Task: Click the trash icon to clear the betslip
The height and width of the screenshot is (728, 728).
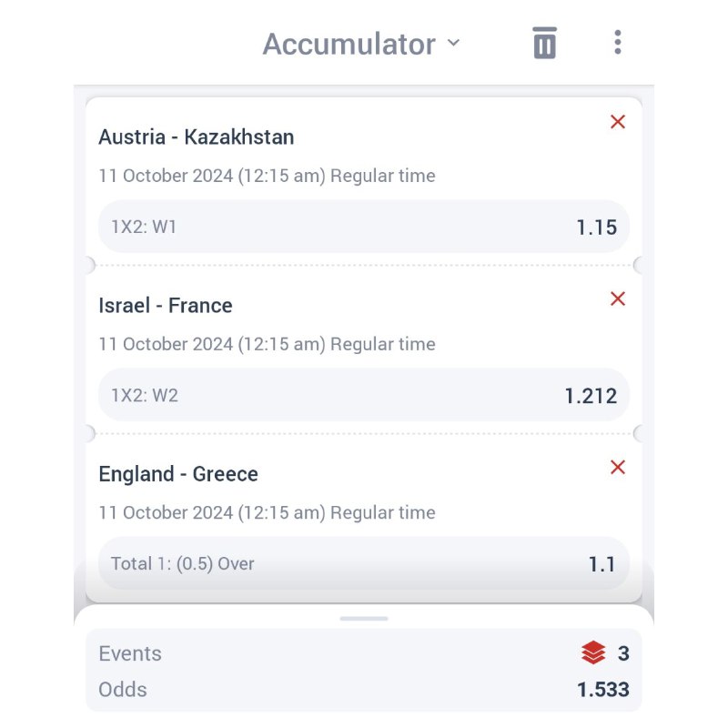Action: pyautogui.click(x=544, y=43)
